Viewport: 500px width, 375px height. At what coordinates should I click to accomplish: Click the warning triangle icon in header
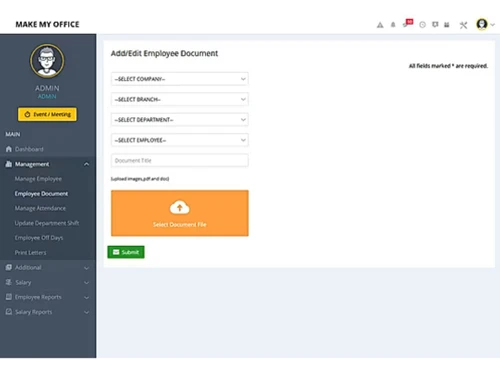point(380,25)
